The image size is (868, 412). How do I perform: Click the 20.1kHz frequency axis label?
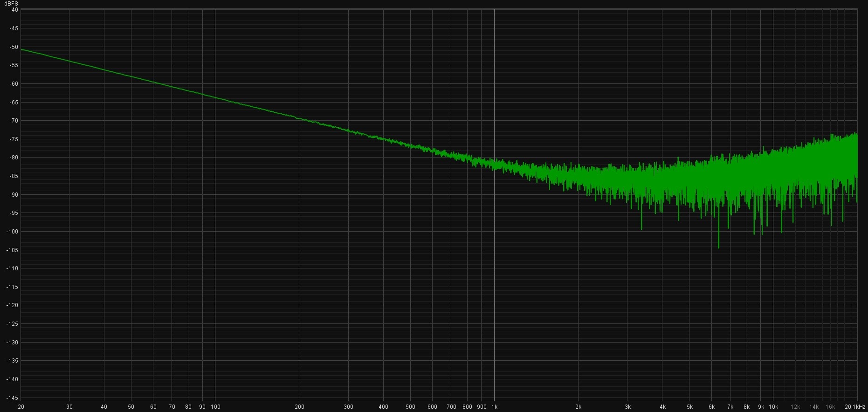855,407
